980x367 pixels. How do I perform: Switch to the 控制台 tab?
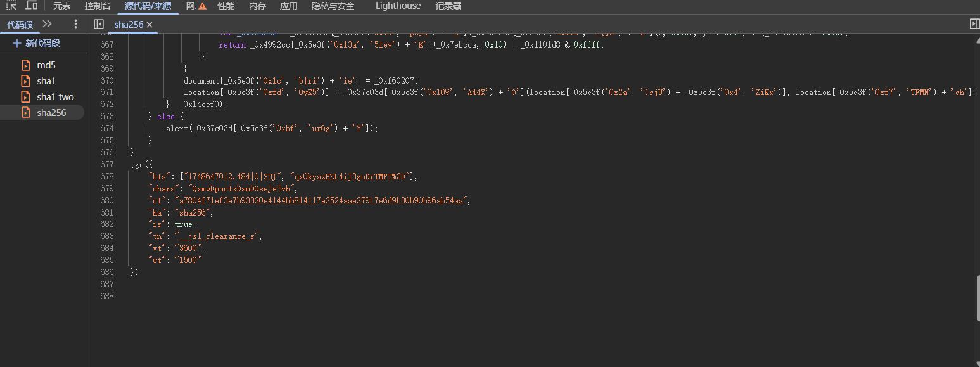click(x=98, y=6)
